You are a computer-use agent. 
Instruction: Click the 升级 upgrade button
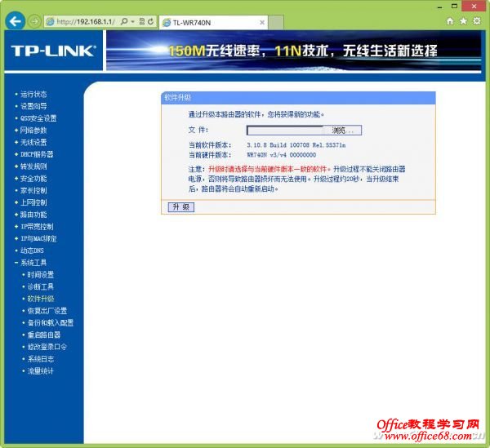tap(181, 207)
